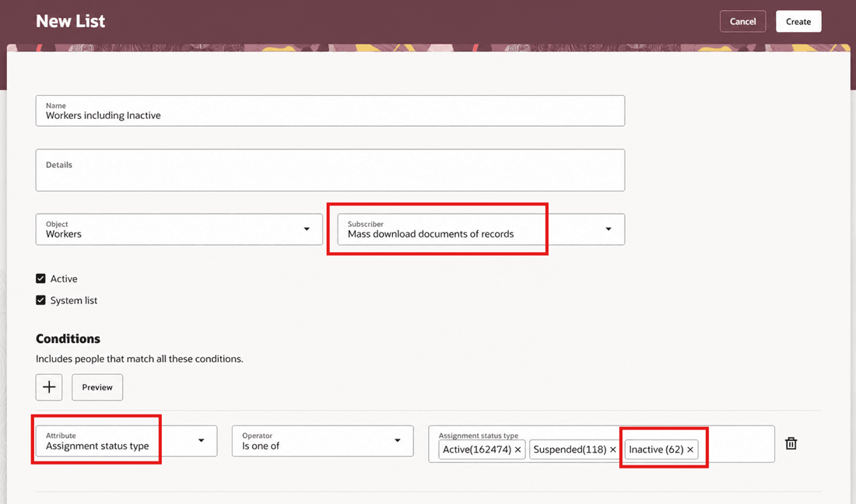The image size is (856, 504).
Task: Select the Conditions section heading
Action: click(68, 339)
